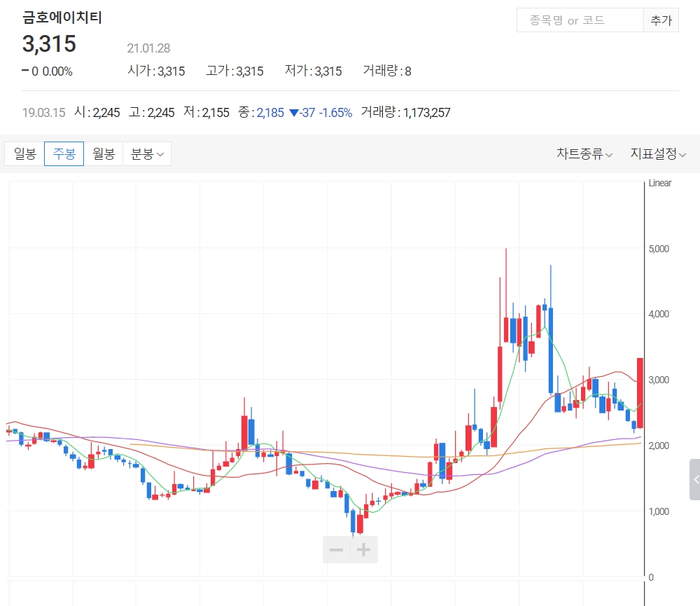Click the 종목명 or 코드 search field

[x=580, y=20]
